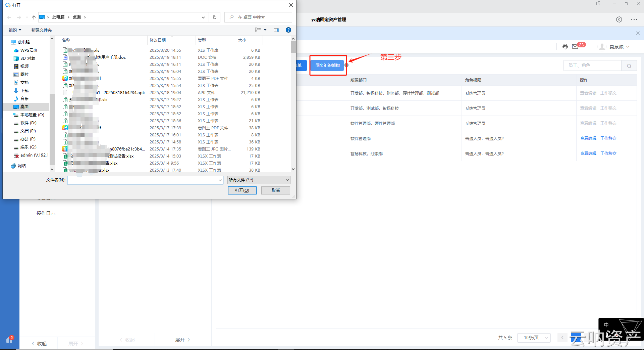The width and height of the screenshot is (644, 350).
Task: Click the magnifier search button beside 员工、角色
Action: coord(629,65)
